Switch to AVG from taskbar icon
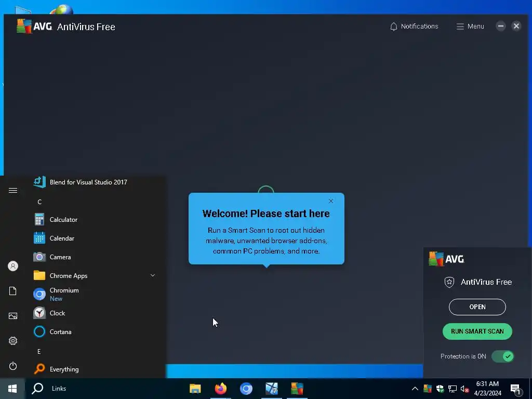This screenshot has width=532, height=399. pyautogui.click(x=297, y=389)
